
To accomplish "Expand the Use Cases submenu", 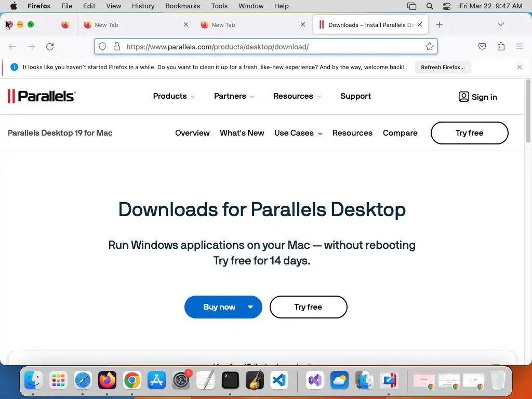I will click(298, 133).
